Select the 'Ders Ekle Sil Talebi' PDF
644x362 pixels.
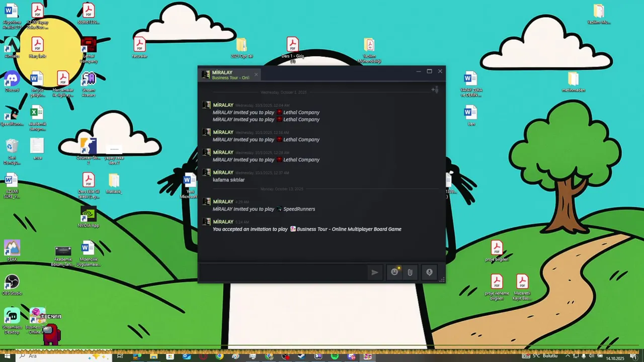point(89,186)
